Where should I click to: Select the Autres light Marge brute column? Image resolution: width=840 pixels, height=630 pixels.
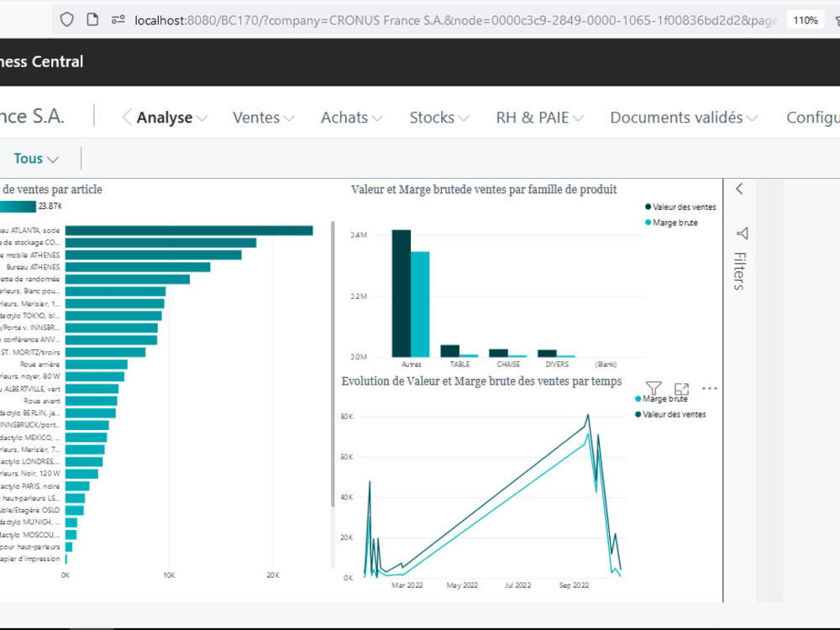[420, 304]
